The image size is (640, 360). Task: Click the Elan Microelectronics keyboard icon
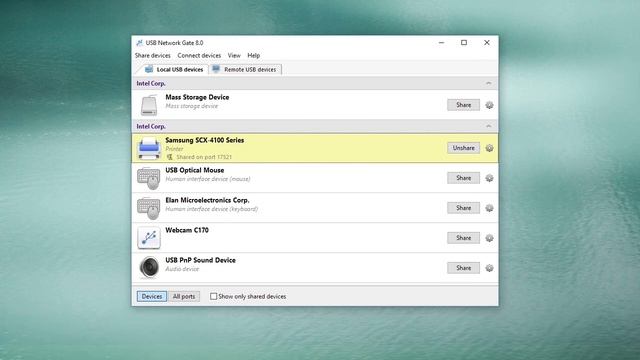coord(149,208)
